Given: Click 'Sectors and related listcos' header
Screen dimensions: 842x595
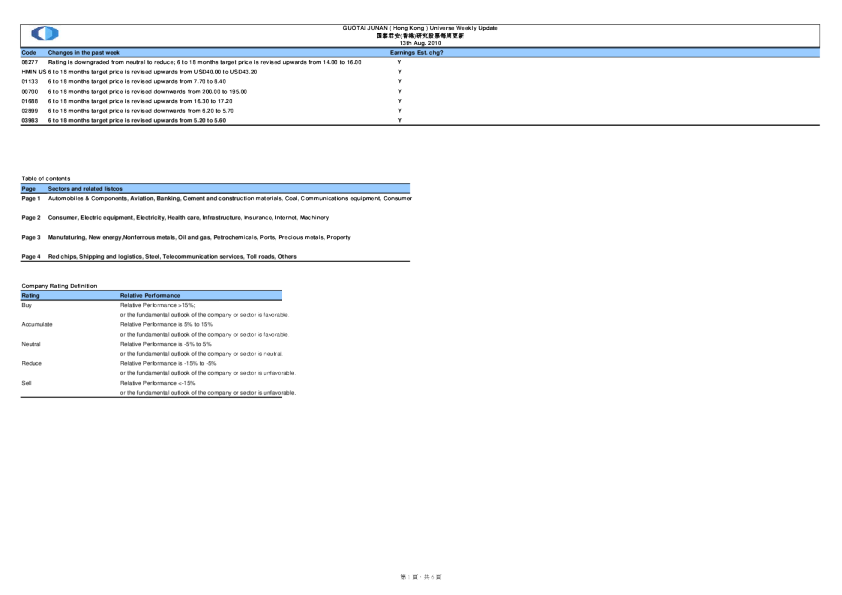Looking at the screenshot, I should click(85, 188).
